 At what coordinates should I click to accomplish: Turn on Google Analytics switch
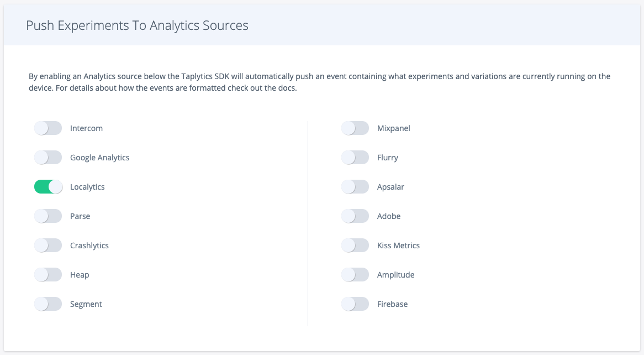tap(48, 158)
